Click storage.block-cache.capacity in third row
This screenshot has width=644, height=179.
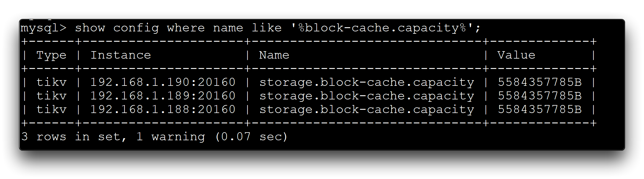click(x=367, y=109)
